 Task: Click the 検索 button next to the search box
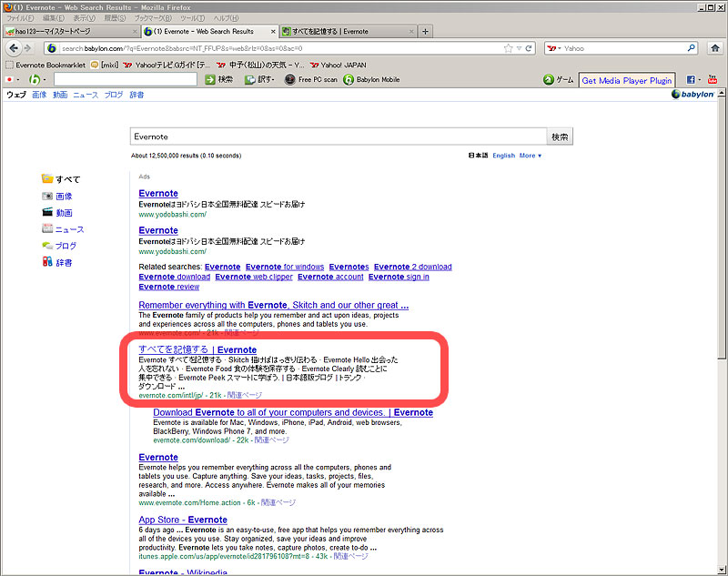click(x=560, y=136)
